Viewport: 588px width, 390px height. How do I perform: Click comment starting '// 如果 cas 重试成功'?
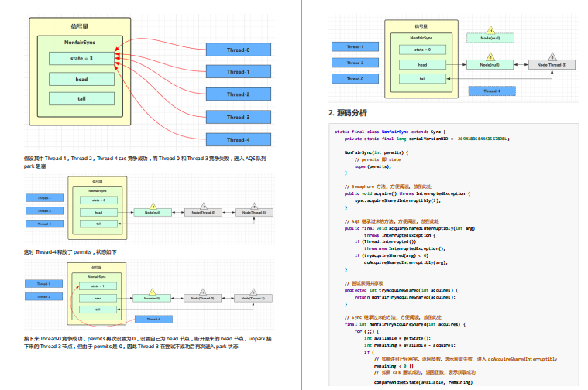click(425, 373)
